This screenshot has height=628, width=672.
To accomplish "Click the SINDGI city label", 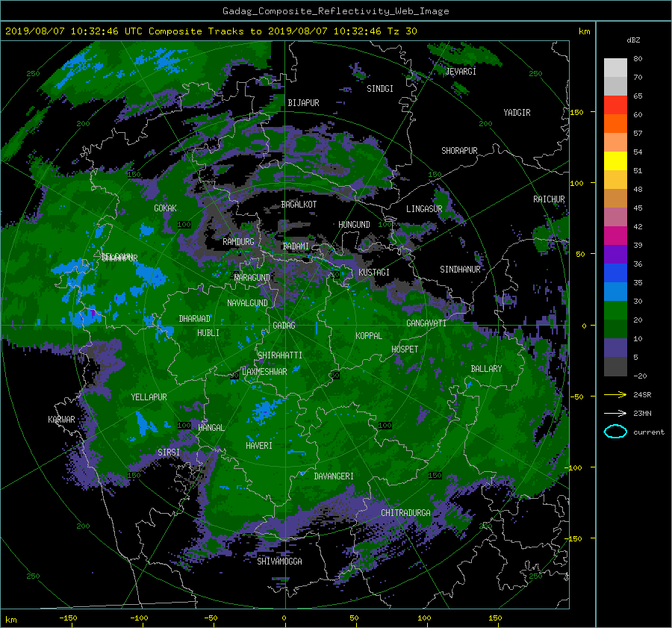I will tap(380, 89).
